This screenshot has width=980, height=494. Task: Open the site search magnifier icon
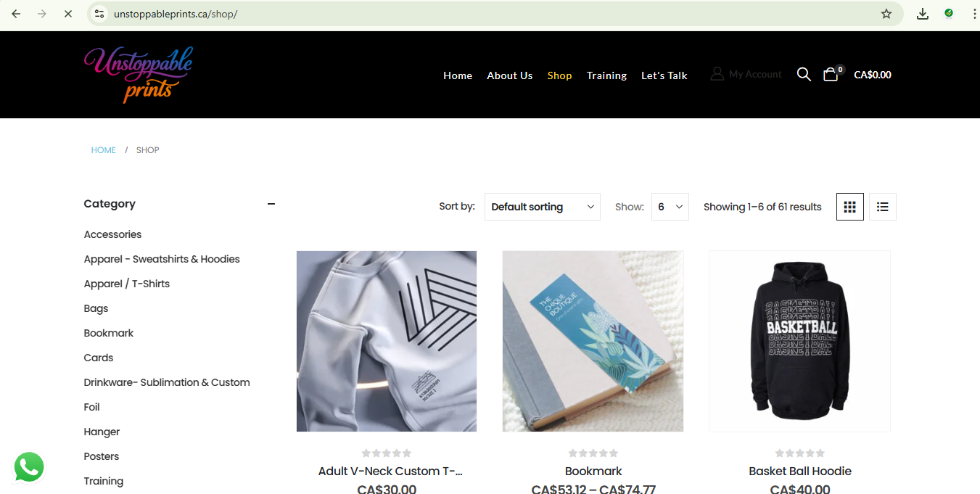pos(804,74)
